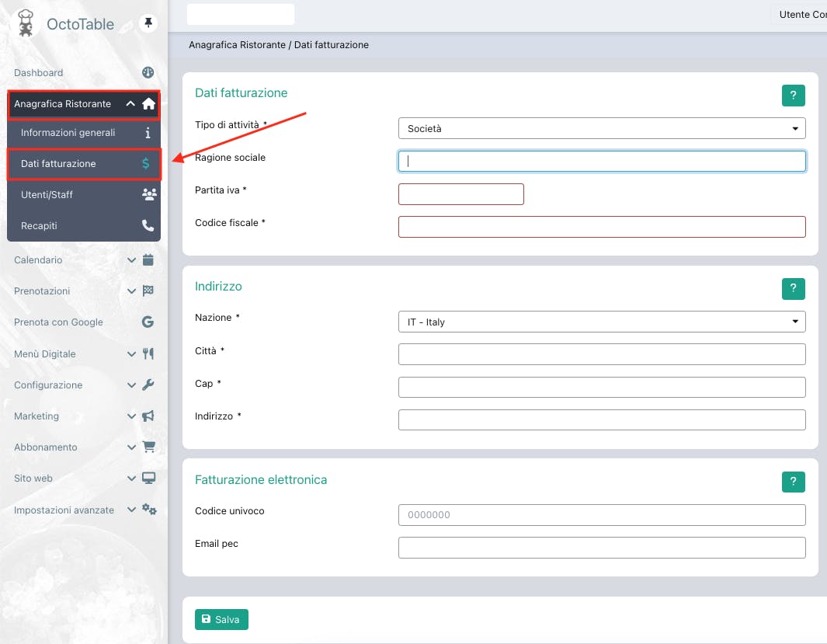Focus the Codice fiscale input field

point(602,227)
